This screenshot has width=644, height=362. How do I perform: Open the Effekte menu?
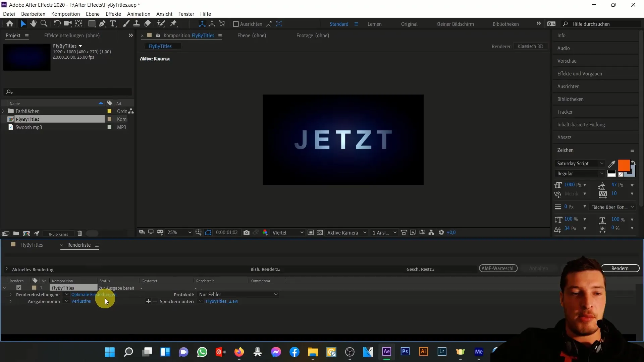coord(113,14)
